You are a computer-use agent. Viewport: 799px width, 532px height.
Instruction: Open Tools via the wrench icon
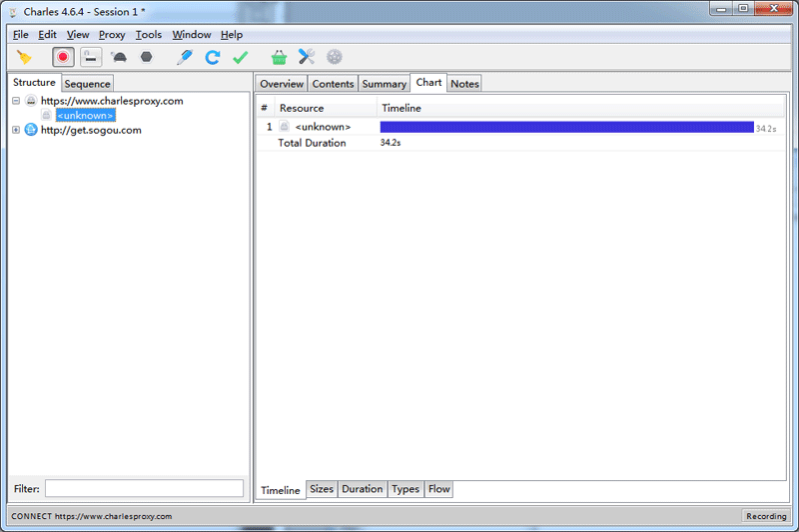pyautogui.click(x=307, y=57)
